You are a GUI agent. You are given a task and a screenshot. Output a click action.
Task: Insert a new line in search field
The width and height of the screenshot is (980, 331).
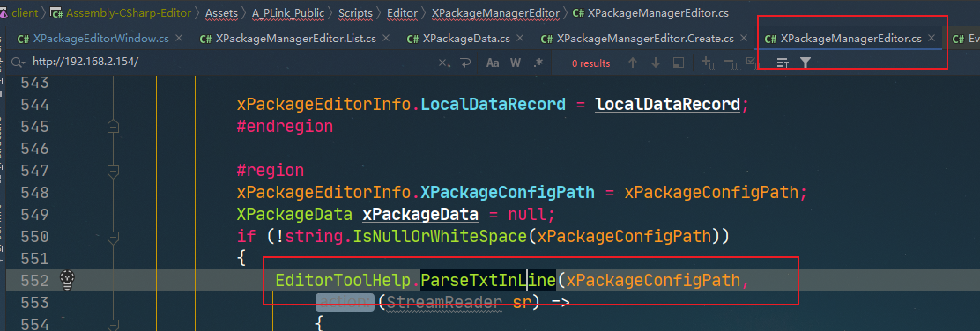click(465, 63)
